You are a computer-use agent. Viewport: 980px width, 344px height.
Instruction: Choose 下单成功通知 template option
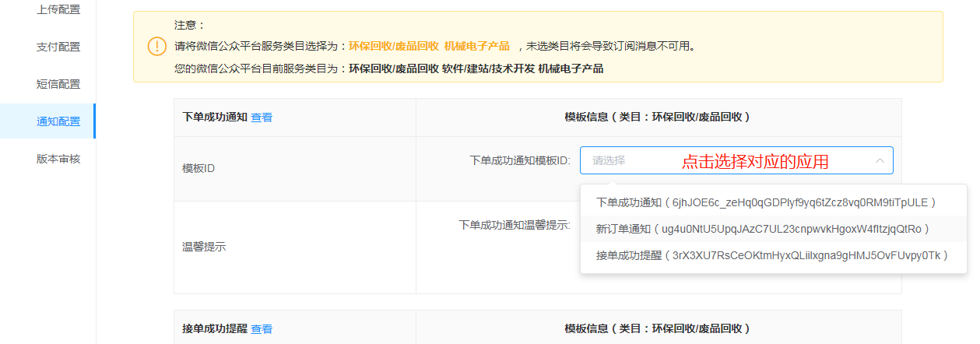click(x=773, y=202)
